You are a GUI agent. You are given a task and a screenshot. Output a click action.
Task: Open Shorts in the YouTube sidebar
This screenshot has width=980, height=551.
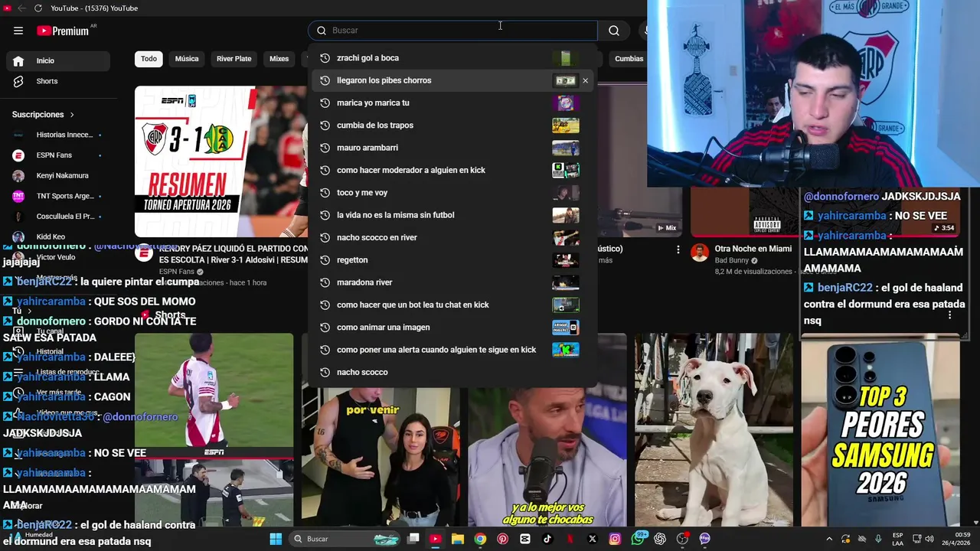click(x=58, y=81)
